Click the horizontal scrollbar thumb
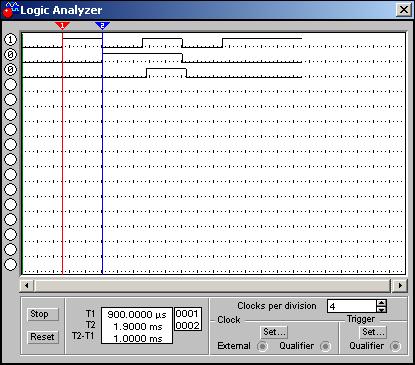The height and width of the screenshot is (365, 415). pos(213,285)
